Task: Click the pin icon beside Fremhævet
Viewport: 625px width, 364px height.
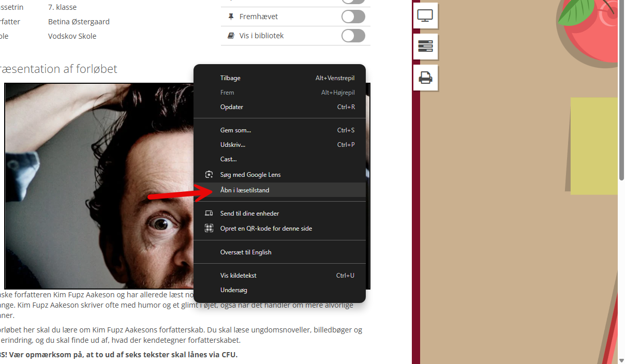Action: (x=231, y=17)
